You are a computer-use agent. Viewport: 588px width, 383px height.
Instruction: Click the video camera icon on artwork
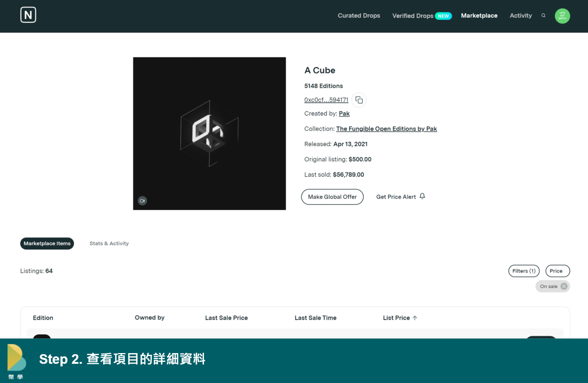pos(142,201)
